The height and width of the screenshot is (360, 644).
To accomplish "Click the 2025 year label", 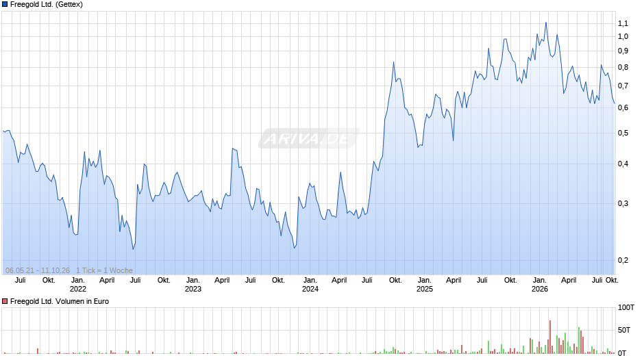I will pos(425,289).
